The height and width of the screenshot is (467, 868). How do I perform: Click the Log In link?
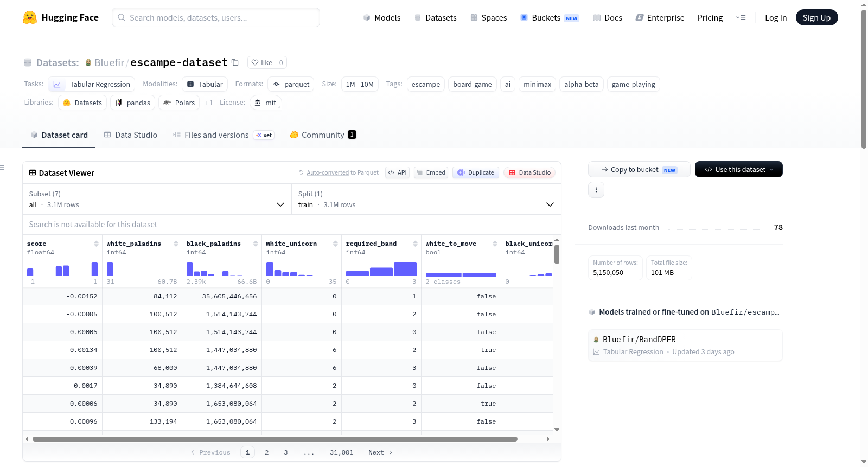[x=776, y=17]
